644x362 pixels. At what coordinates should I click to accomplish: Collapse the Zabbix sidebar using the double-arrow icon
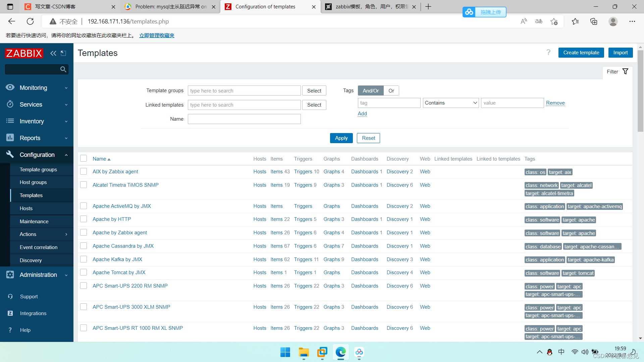pyautogui.click(x=53, y=53)
